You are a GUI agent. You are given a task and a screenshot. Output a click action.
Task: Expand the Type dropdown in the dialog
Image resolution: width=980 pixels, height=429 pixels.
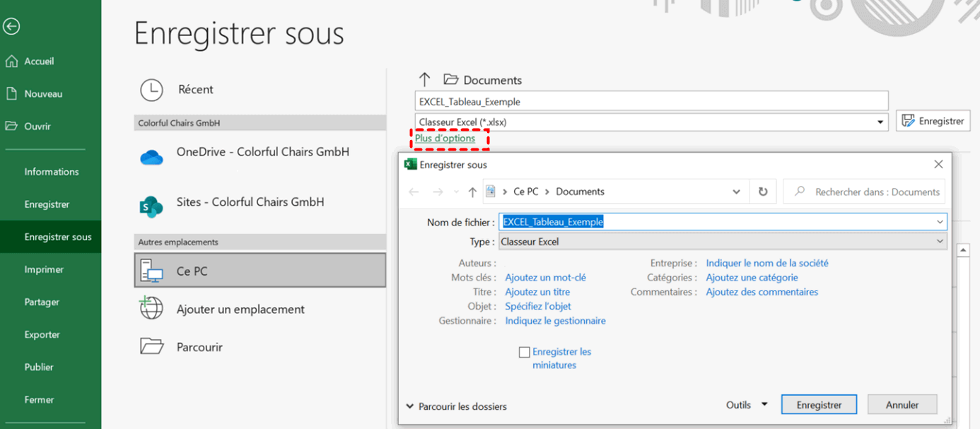click(x=940, y=242)
